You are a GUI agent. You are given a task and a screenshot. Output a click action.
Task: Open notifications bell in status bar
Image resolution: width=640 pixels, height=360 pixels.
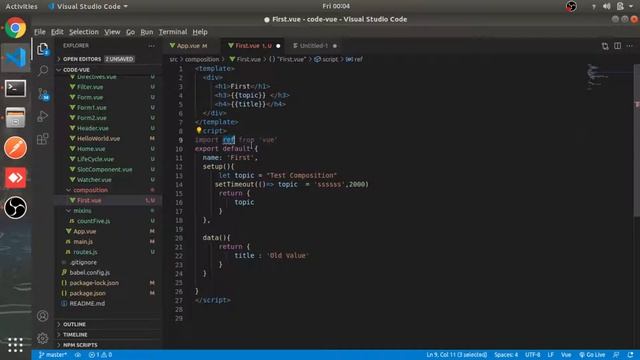coord(631,355)
